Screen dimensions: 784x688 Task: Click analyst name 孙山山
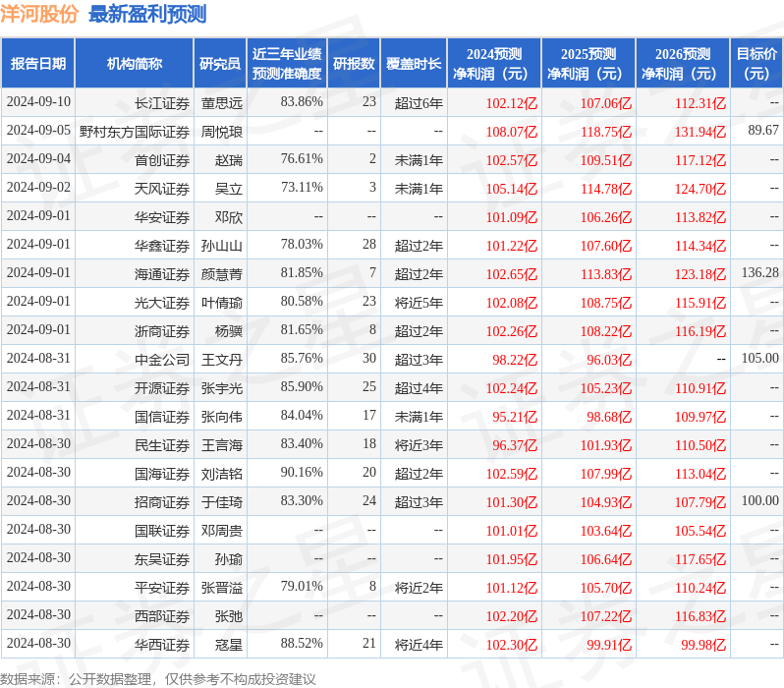pos(221,246)
